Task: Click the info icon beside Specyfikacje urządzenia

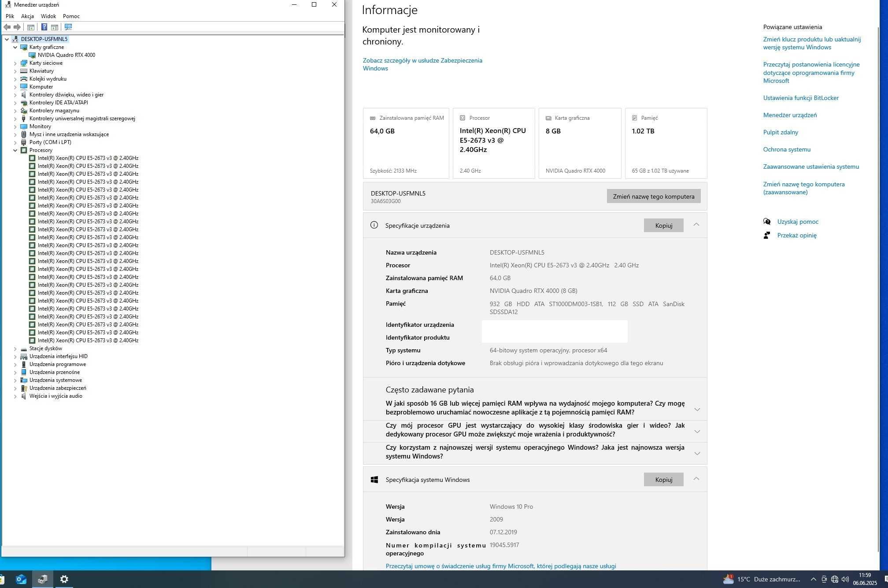Action: pyautogui.click(x=374, y=225)
